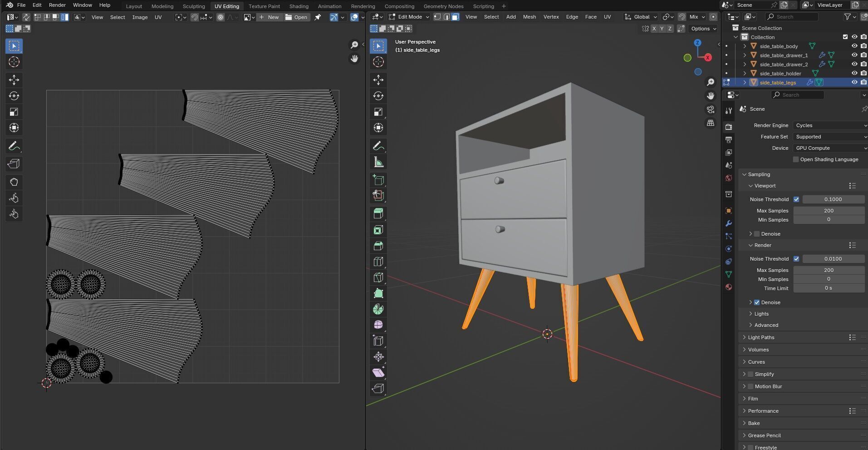This screenshot has height=450, width=868.
Task: Open Edit Mode dropdown
Action: (x=409, y=17)
